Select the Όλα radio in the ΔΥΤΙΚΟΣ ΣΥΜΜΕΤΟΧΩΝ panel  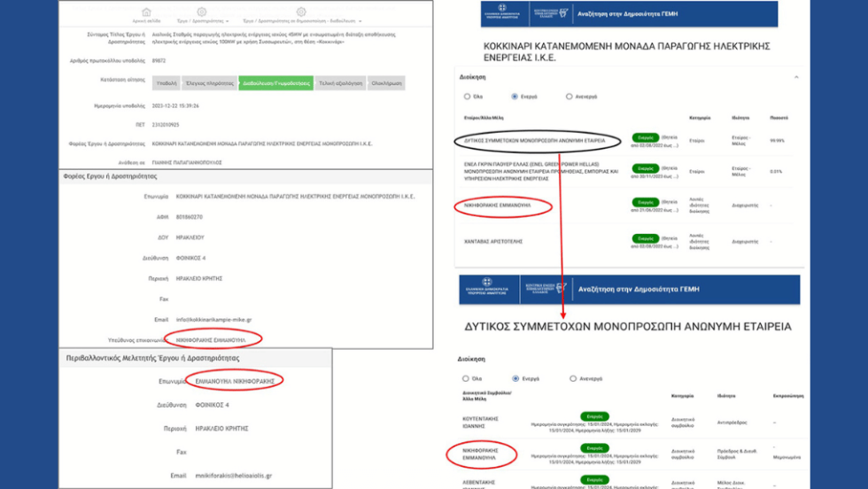(466, 379)
